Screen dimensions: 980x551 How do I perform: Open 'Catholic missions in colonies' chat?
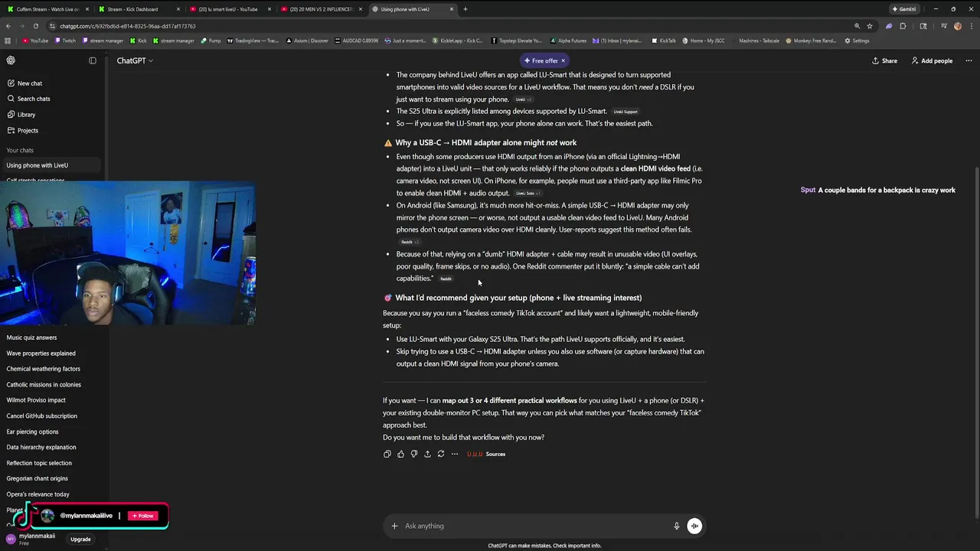(52, 385)
